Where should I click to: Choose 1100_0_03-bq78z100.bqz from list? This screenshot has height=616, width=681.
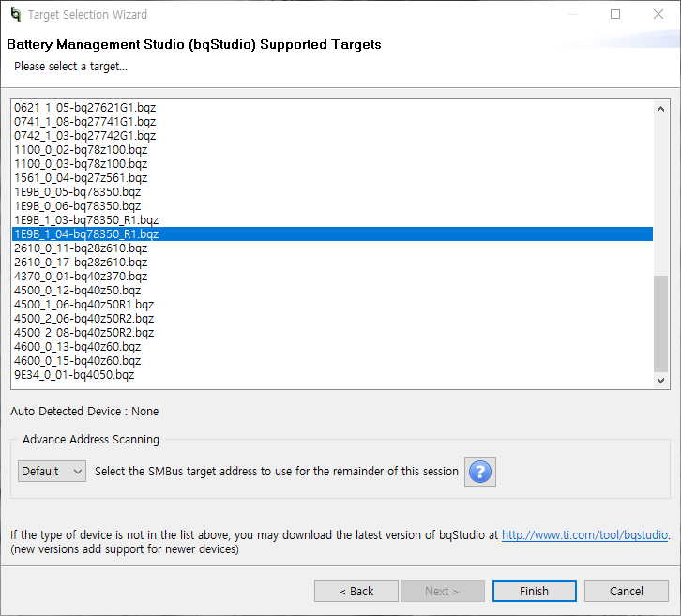(x=332, y=164)
